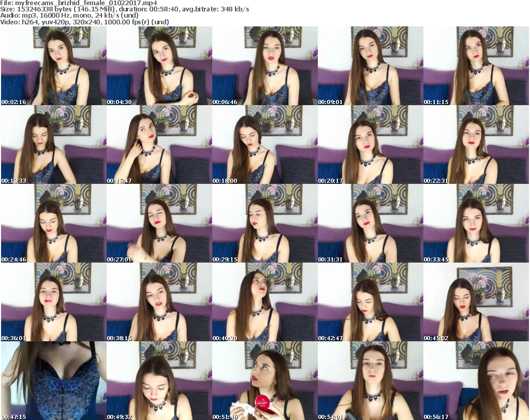The width and height of the screenshot is (530, 420).
Task: Click the file name line ending in .mp4
Action: pyautogui.click(x=79, y=3)
